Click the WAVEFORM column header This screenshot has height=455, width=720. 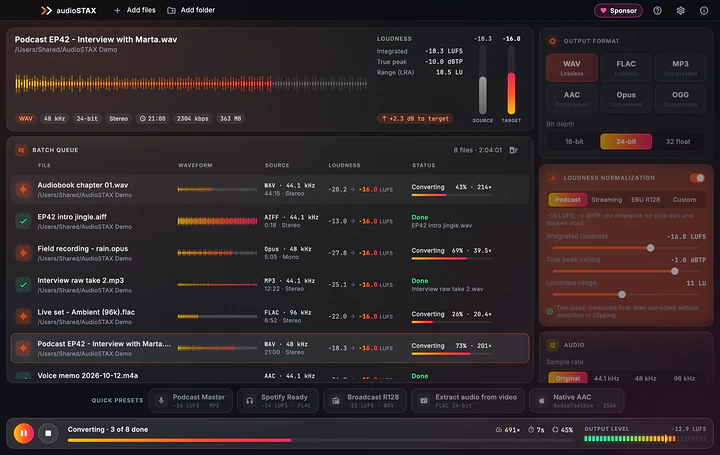(x=195, y=165)
